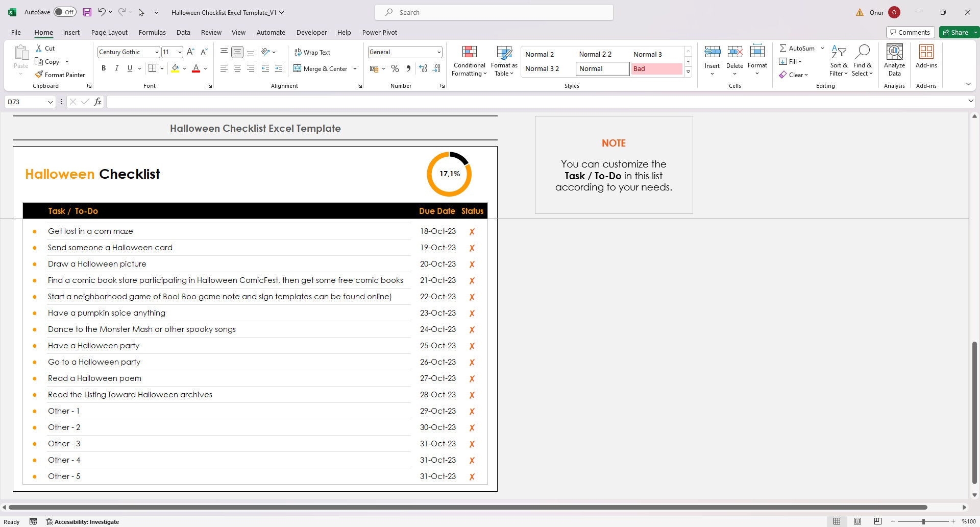The width and height of the screenshot is (980, 527).
Task: Open the Fill Color dropdown arrow
Action: (x=184, y=68)
